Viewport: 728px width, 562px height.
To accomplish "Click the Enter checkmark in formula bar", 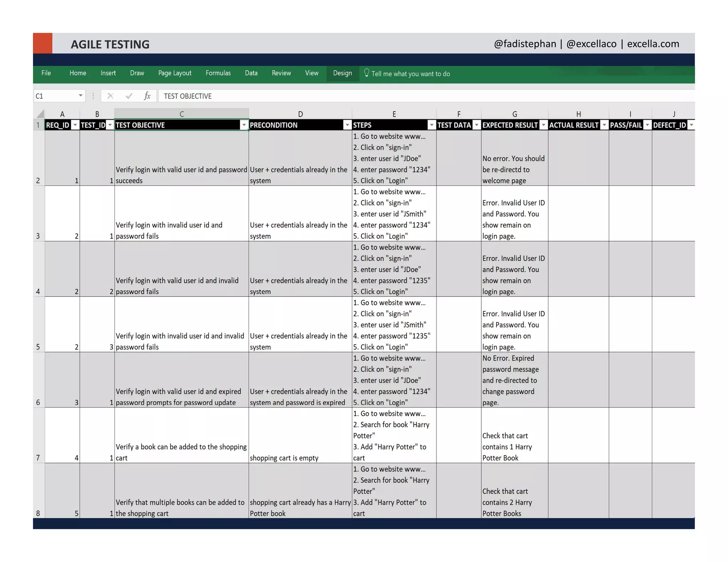I will pos(129,96).
